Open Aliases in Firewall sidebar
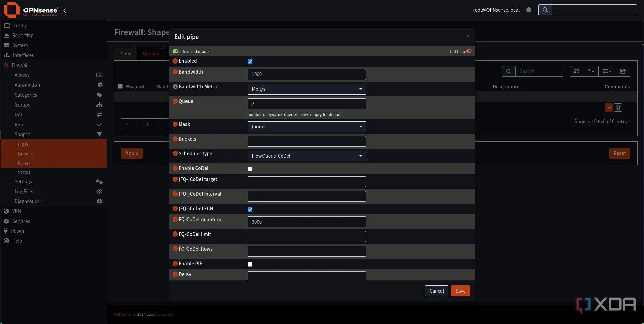The width and height of the screenshot is (644, 324). point(22,75)
